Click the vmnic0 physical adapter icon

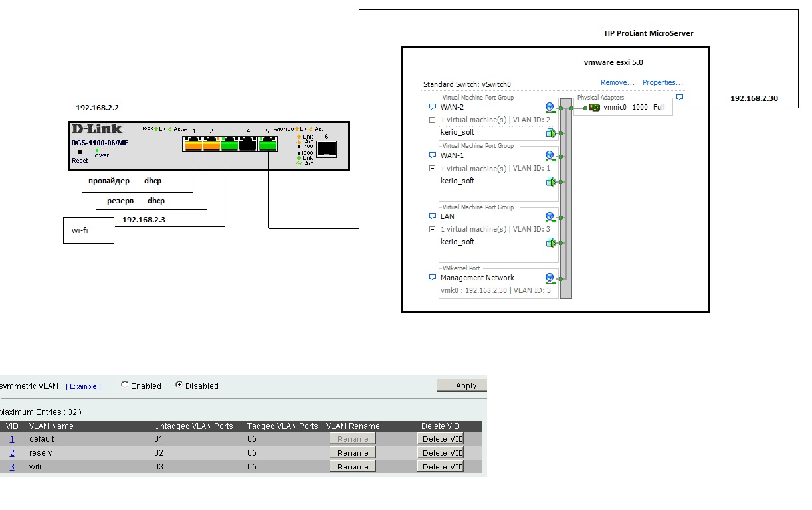click(x=594, y=107)
